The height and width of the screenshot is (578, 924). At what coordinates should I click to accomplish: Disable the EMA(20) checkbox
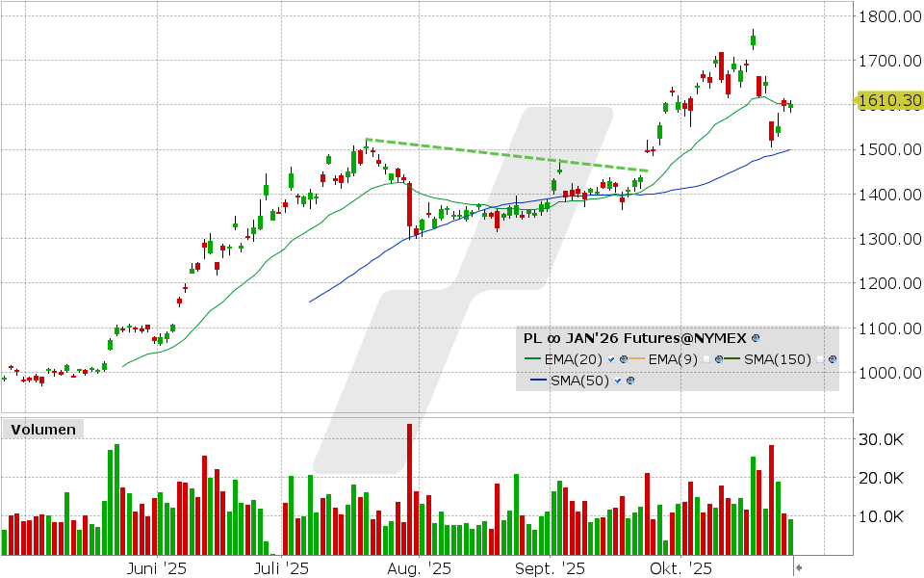coord(611,359)
